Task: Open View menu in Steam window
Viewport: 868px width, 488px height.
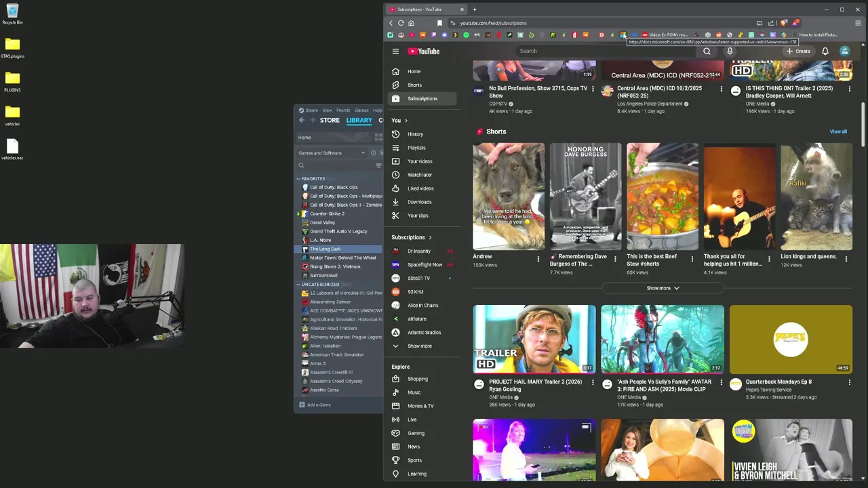Action: click(x=328, y=110)
